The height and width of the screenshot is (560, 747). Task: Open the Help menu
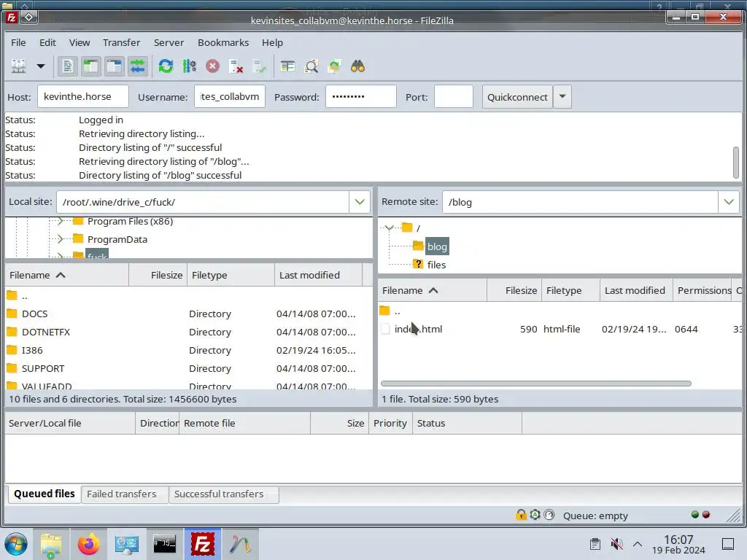pyautogui.click(x=273, y=42)
